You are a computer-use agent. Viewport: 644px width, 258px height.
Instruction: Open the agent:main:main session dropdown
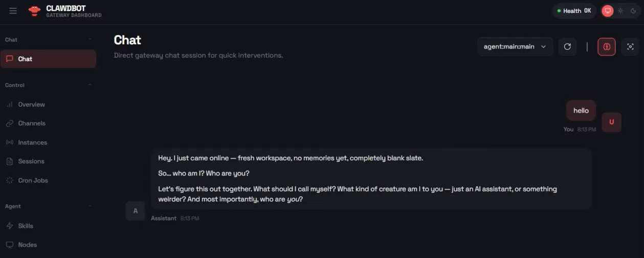tap(515, 47)
